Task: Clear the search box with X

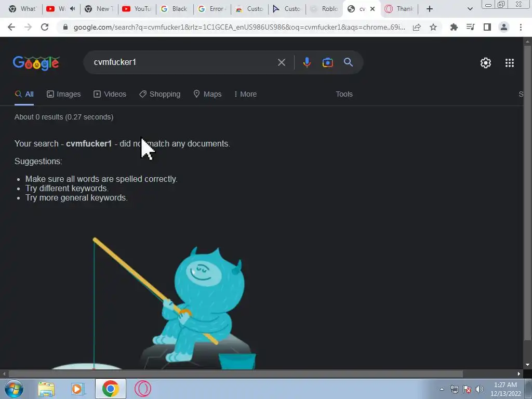Action: click(x=281, y=62)
